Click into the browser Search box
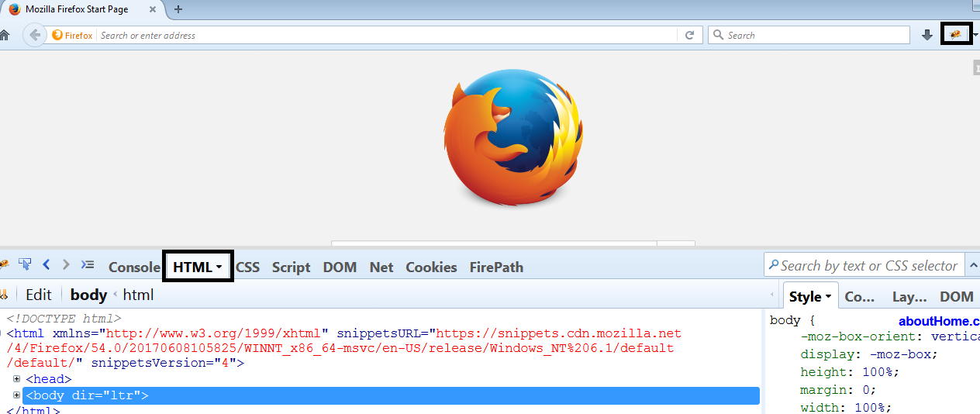This screenshot has width=980, height=414. coord(809,35)
